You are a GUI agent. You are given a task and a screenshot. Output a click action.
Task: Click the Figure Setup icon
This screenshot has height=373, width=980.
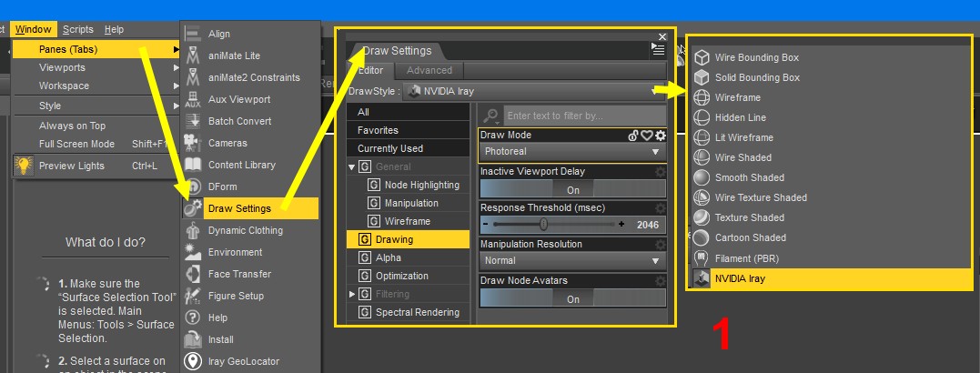(x=193, y=297)
